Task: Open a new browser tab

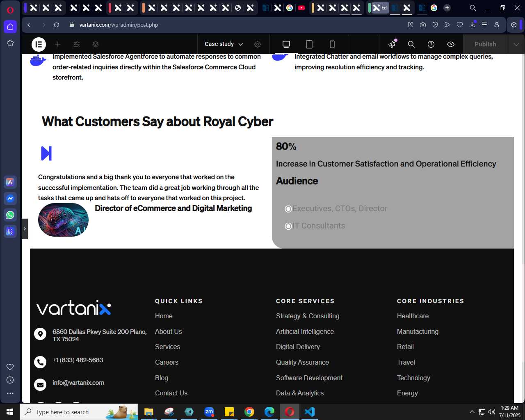Action: (x=447, y=8)
